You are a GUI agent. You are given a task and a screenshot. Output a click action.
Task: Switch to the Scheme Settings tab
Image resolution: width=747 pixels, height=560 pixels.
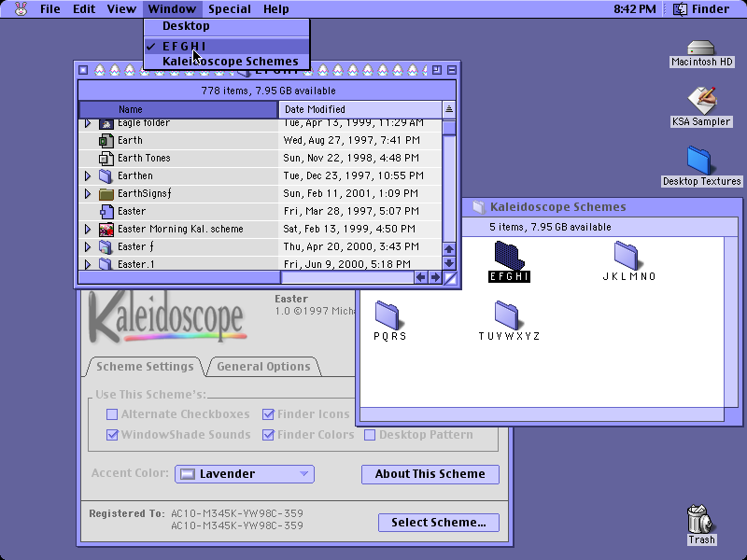click(145, 367)
